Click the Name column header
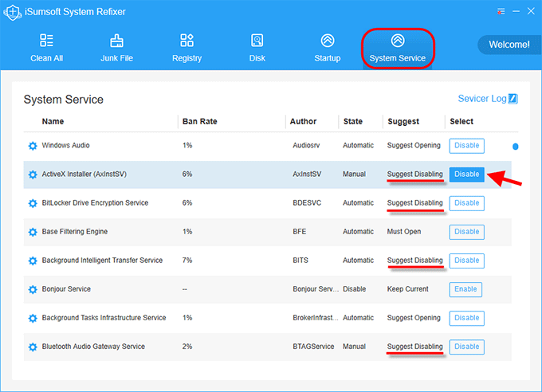 click(x=53, y=121)
